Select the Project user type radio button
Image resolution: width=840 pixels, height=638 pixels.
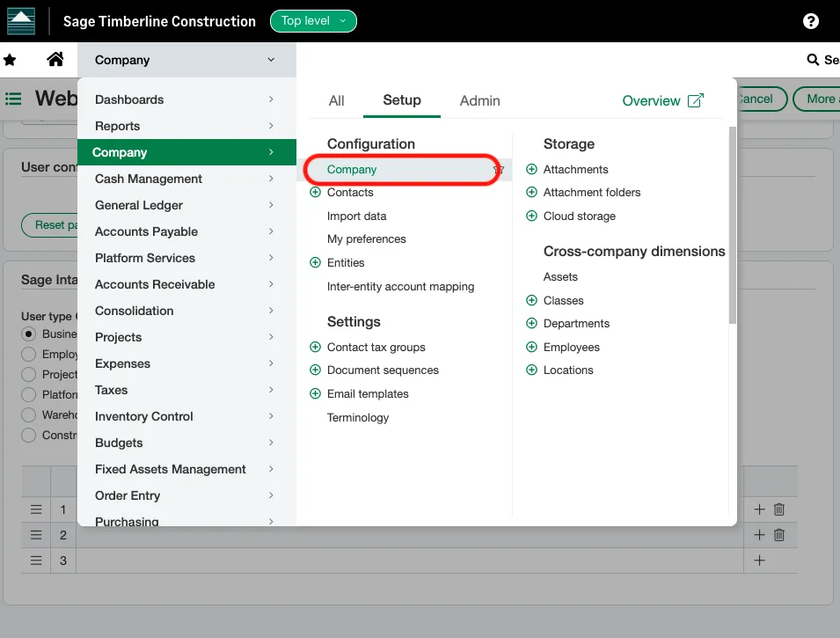(28, 374)
